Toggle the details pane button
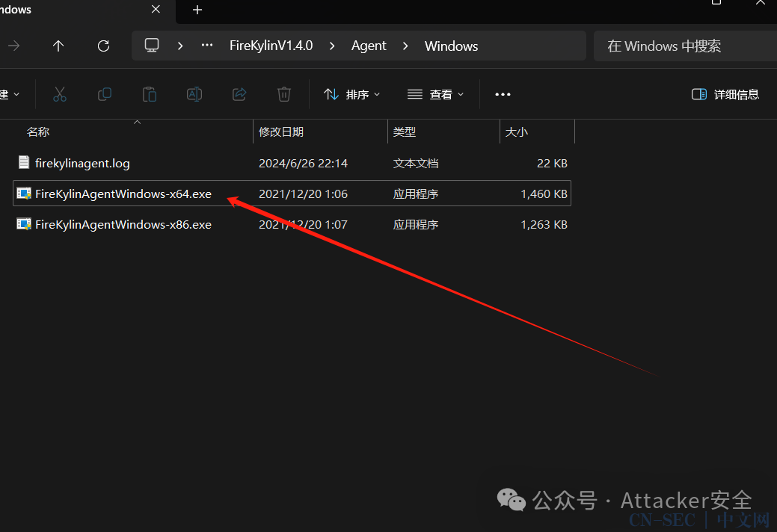Viewport: 777px width, 532px height. tap(725, 95)
